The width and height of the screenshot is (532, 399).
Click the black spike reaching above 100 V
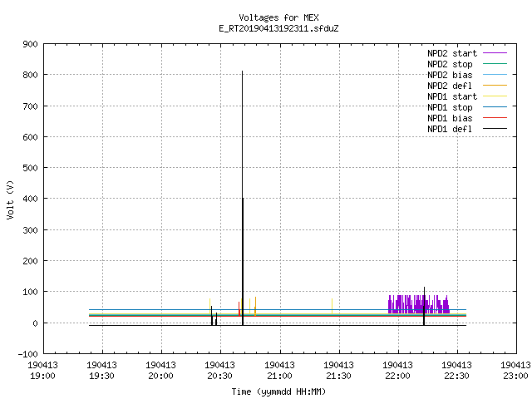[x=424, y=305]
